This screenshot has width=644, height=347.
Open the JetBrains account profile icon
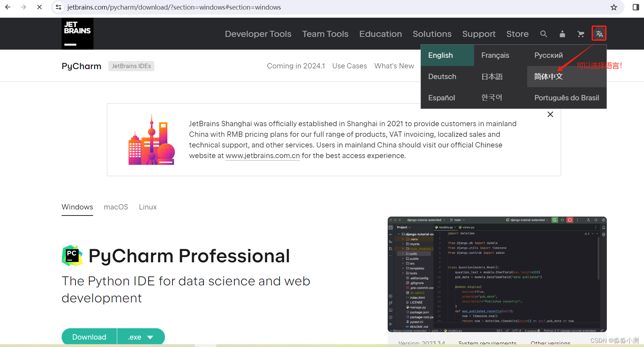click(x=562, y=34)
